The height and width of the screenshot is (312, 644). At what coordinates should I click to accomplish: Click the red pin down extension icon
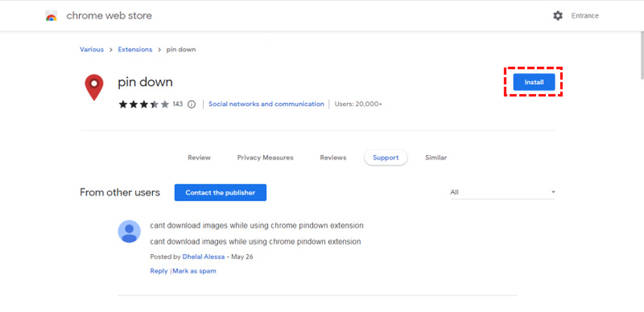click(x=94, y=87)
